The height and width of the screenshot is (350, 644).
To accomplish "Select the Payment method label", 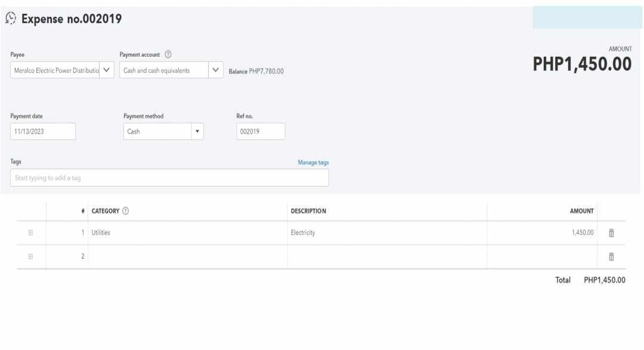I will point(143,116).
